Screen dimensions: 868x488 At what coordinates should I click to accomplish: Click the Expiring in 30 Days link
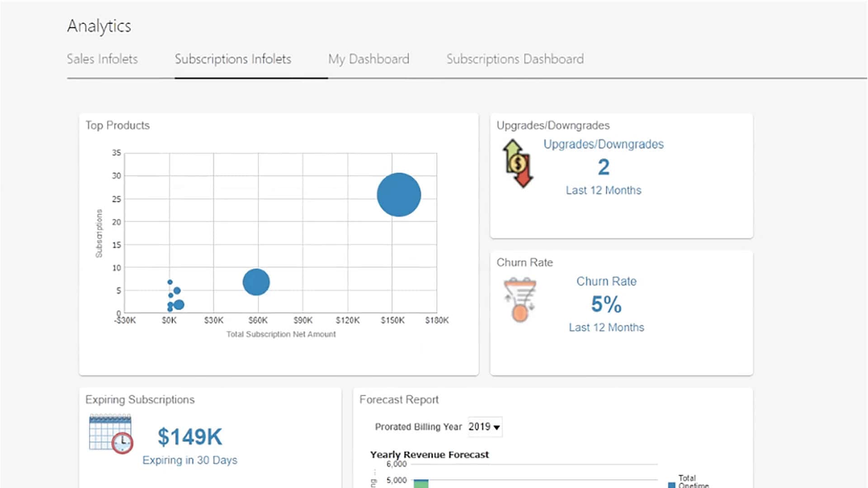click(x=190, y=460)
